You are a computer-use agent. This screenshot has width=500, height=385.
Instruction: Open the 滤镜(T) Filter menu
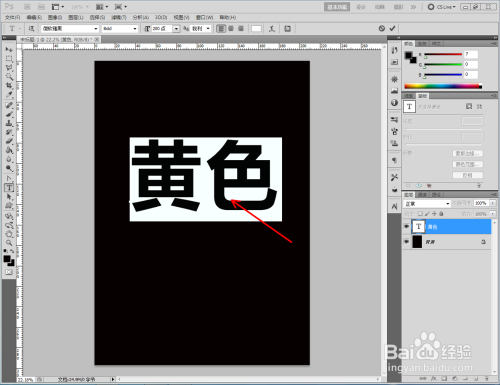click(x=119, y=17)
